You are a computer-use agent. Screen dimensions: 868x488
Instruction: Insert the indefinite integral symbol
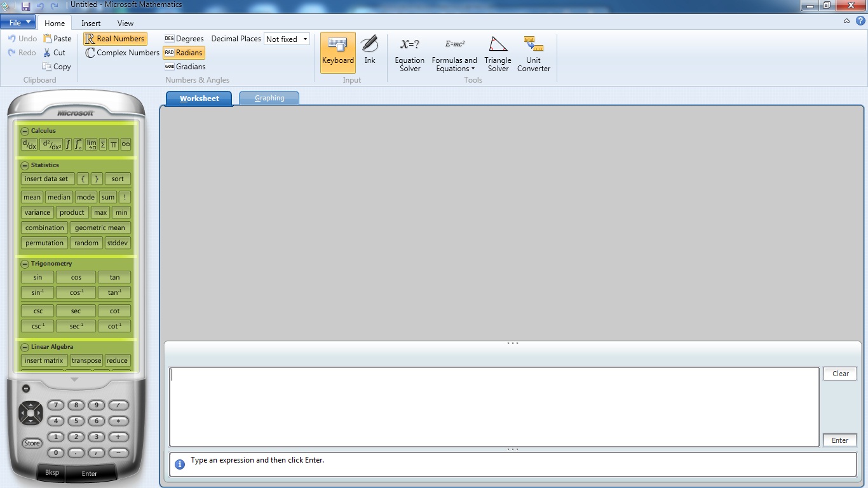pyautogui.click(x=68, y=145)
